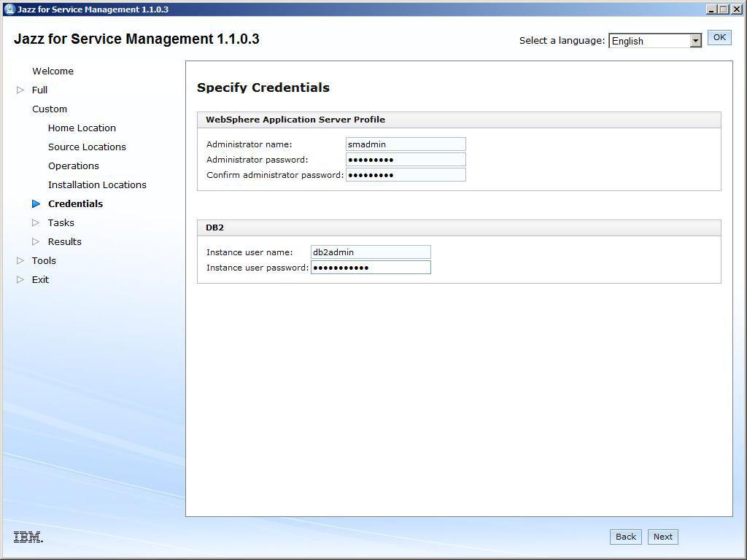
Task: Click the Select a language label
Action: 562,41
